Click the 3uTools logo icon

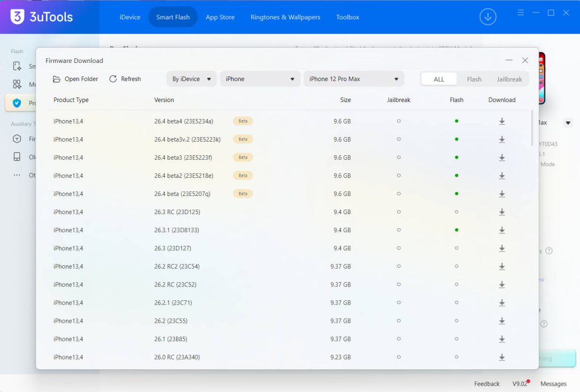click(18, 16)
